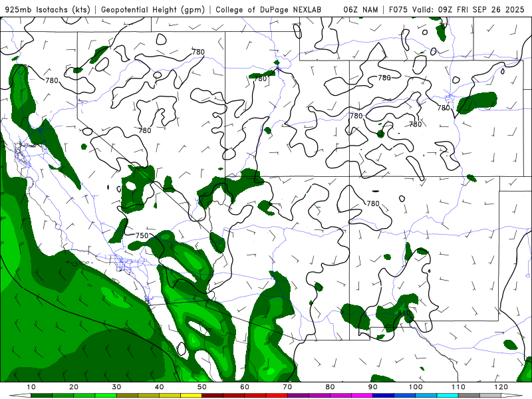The width and height of the screenshot is (532, 399).
Task: Click the '60' value on the color scale
Action: click(245, 387)
